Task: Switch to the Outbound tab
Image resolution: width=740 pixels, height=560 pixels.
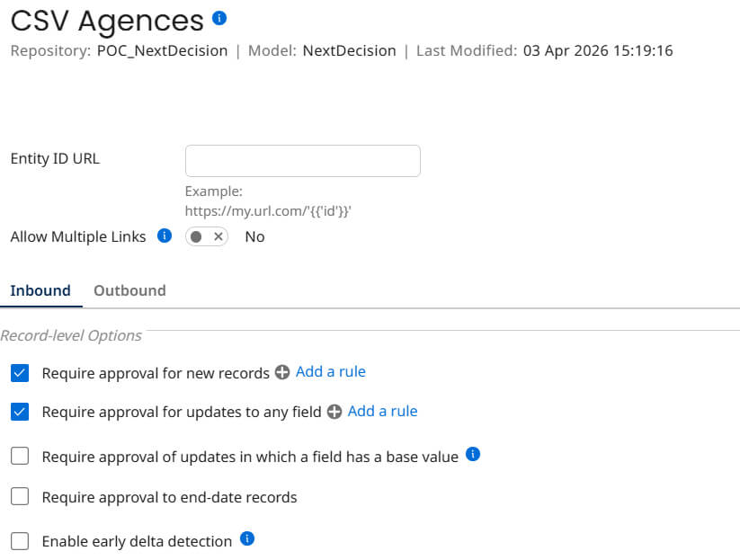Action: pyautogui.click(x=129, y=290)
